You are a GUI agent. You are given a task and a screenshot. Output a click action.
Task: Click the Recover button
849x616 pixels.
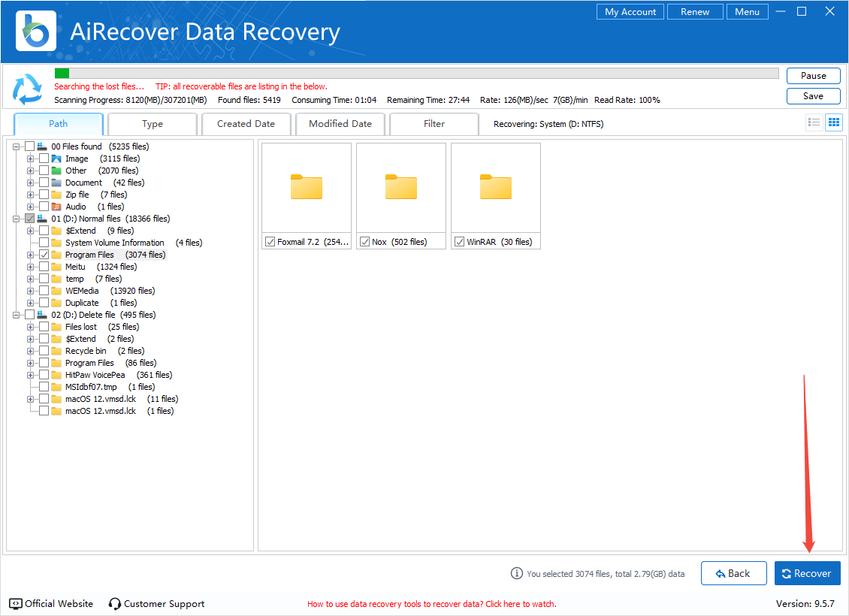pos(807,573)
